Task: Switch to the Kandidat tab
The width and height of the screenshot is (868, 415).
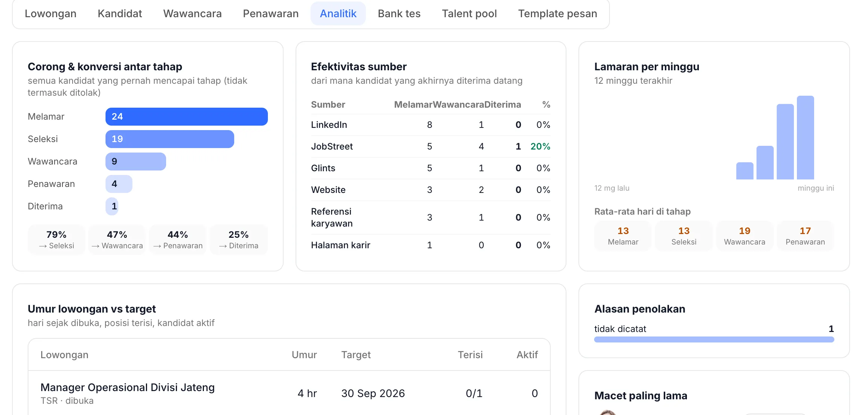Action: point(120,13)
